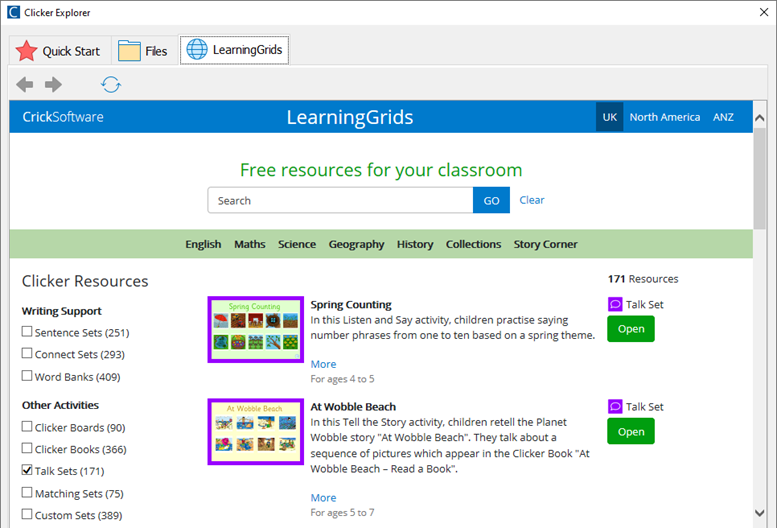This screenshot has width=777, height=528.
Task: Click inside the Search input field
Action: pos(340,201)
